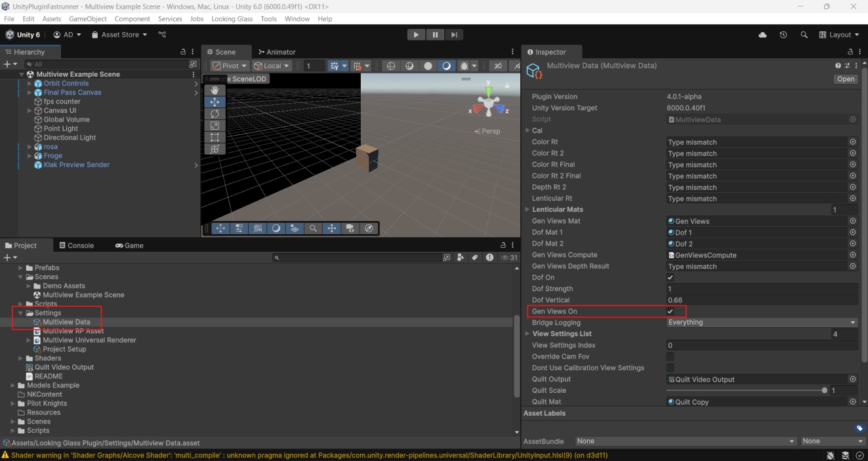This screenshot has height=461, width=868.
Task: Select the Scale tool in Scene
Action: click(x=215, y=126)
